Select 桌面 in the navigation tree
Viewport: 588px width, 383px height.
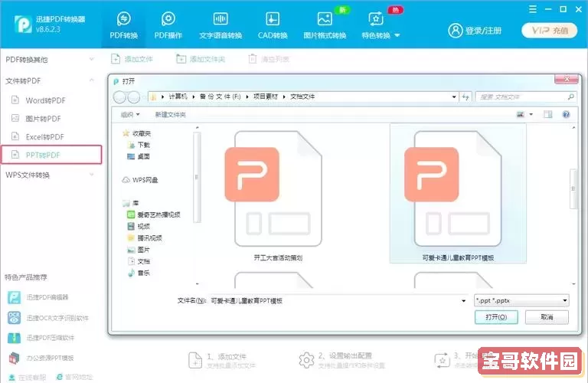click(x=139, y=156)
